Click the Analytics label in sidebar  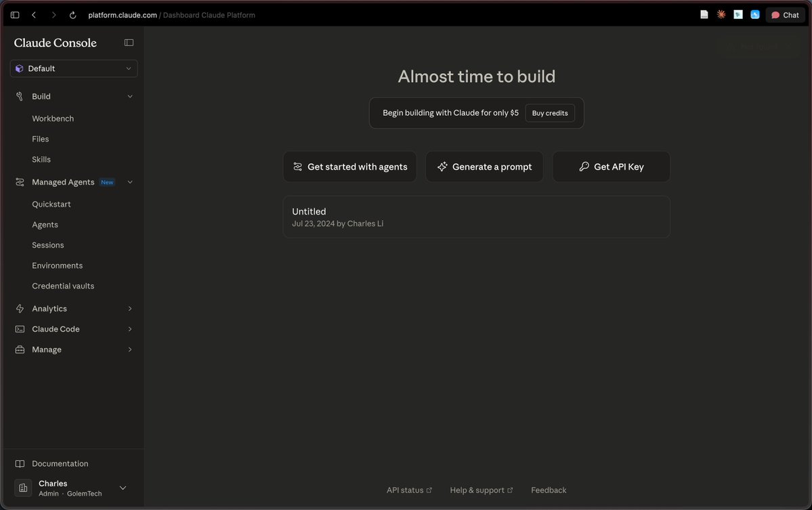tap(49, 309)
